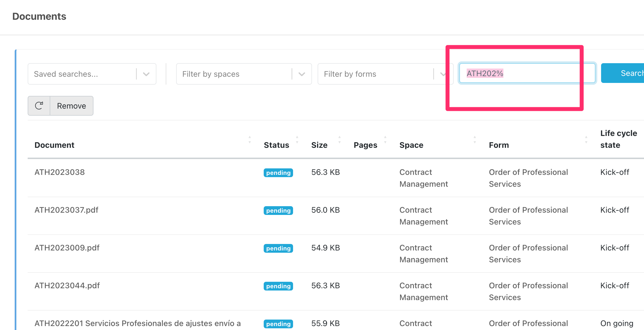Open document ATH2023044.pdf
This screenshot has height=330, width=644.
(x=67, y=285)
